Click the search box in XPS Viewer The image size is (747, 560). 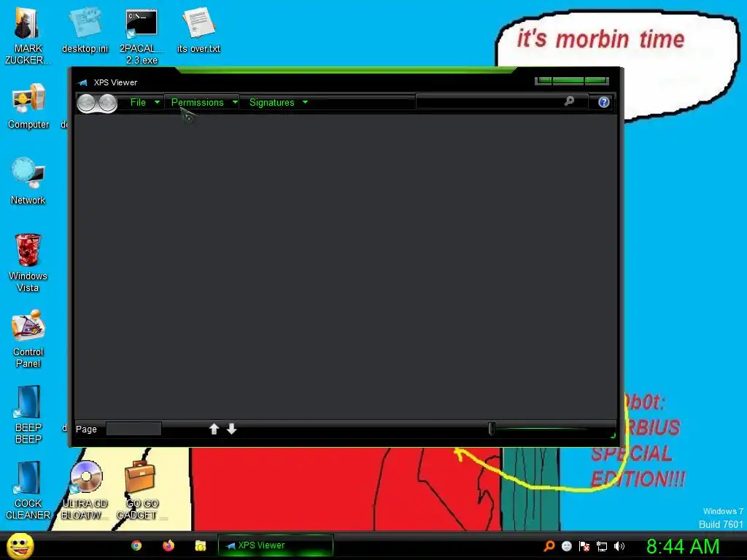coord(500,102)
